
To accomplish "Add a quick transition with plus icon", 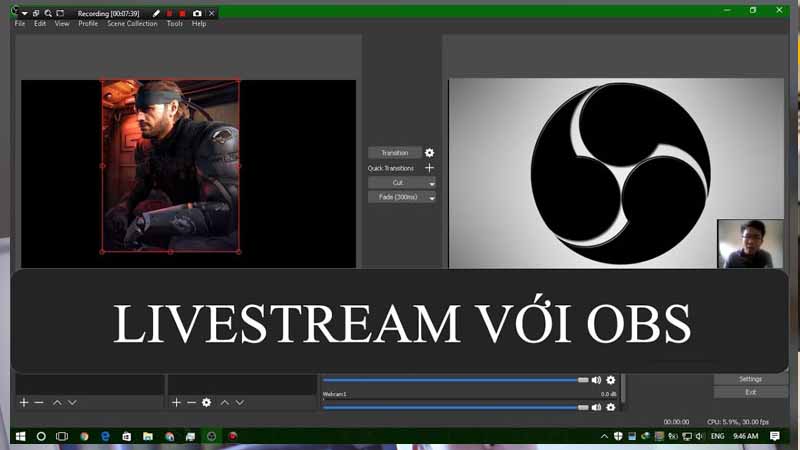I will coord(430,168).
